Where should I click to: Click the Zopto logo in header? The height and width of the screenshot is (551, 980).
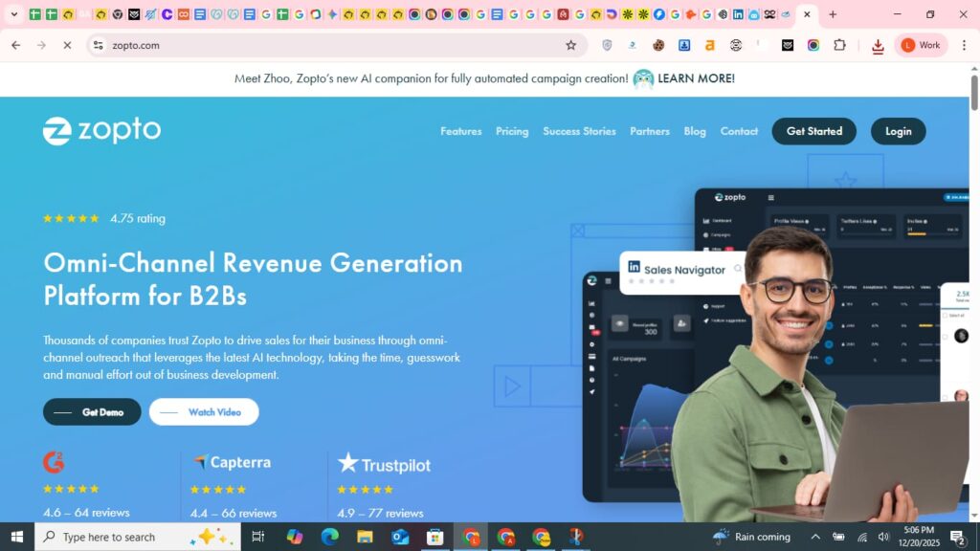[x=101, y=131]
